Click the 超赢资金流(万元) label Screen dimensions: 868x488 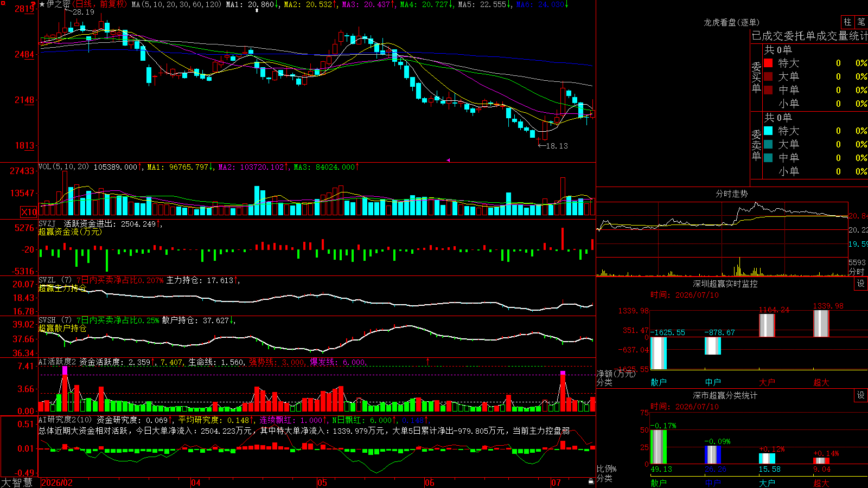coord(70,232)
